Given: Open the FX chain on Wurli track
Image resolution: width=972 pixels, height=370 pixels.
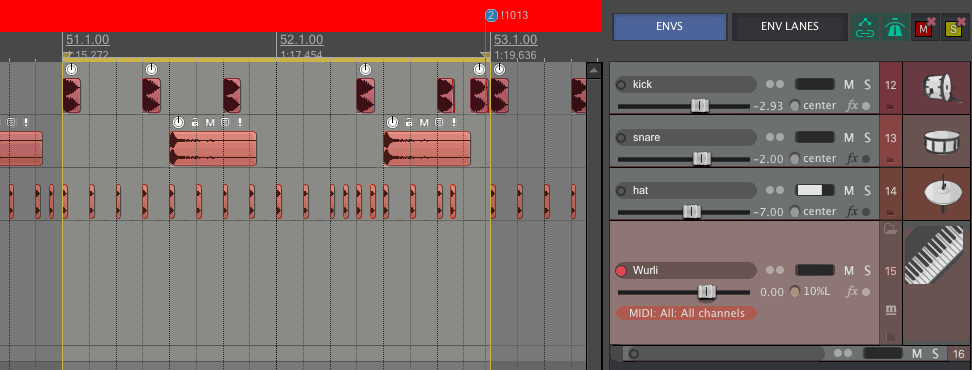Looking at the screenshot, I should tap(852, 292).
